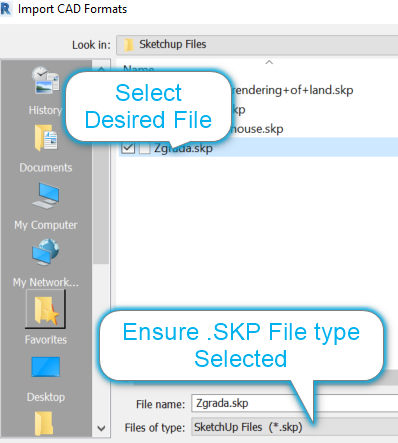The height and width of the screenshot is (443, 398).
Task: Toggle the checkbox beside Zgrada.skp
Action: click(x=128, y=148)
